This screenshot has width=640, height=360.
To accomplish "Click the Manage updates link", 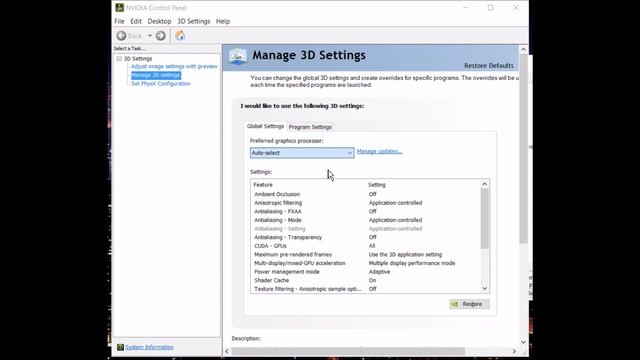I will (x=380, y=151).
